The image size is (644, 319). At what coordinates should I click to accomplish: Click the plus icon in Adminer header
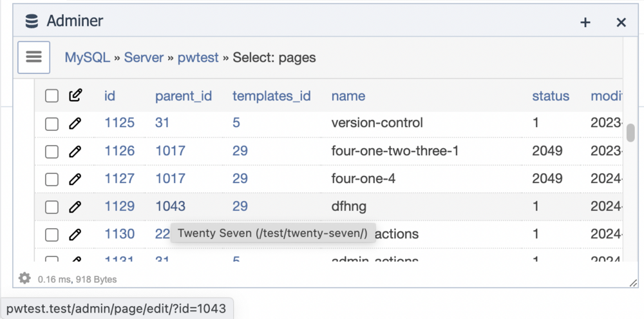coord(585,23)
